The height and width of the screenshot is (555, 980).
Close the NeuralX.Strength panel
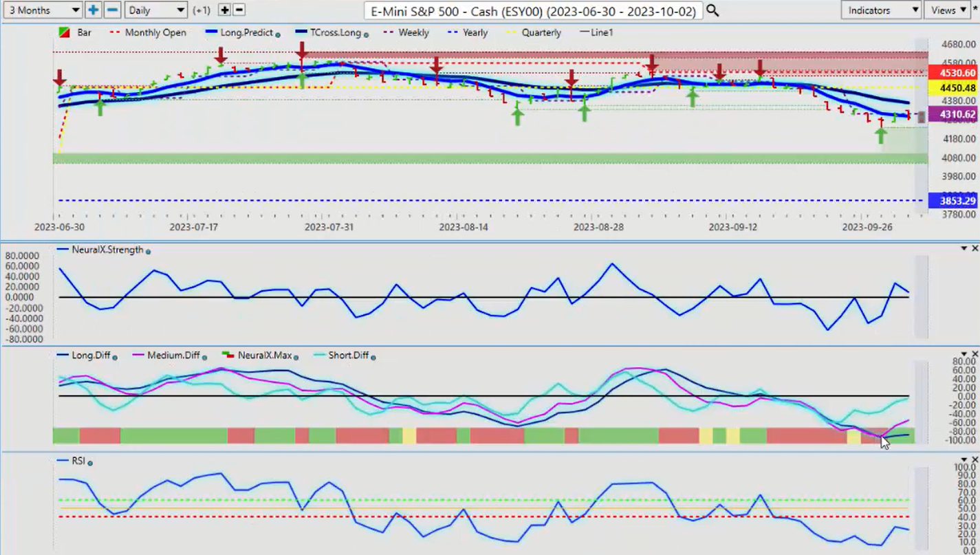974,248
